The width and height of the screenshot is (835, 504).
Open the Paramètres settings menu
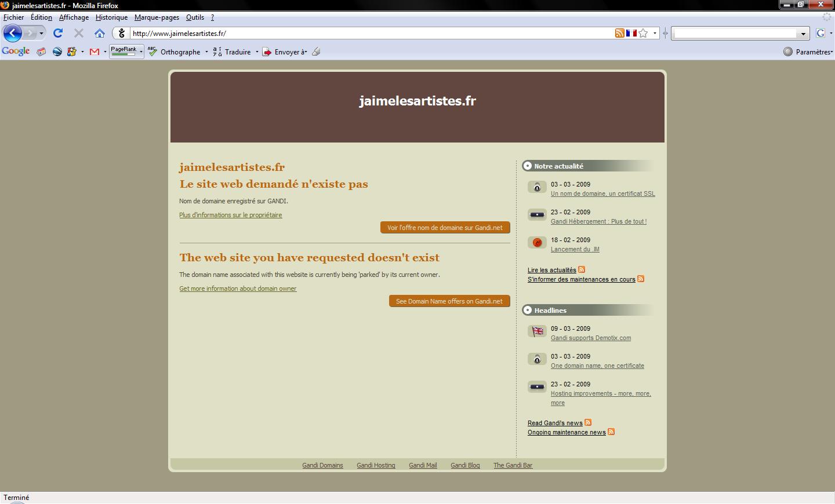808,52
